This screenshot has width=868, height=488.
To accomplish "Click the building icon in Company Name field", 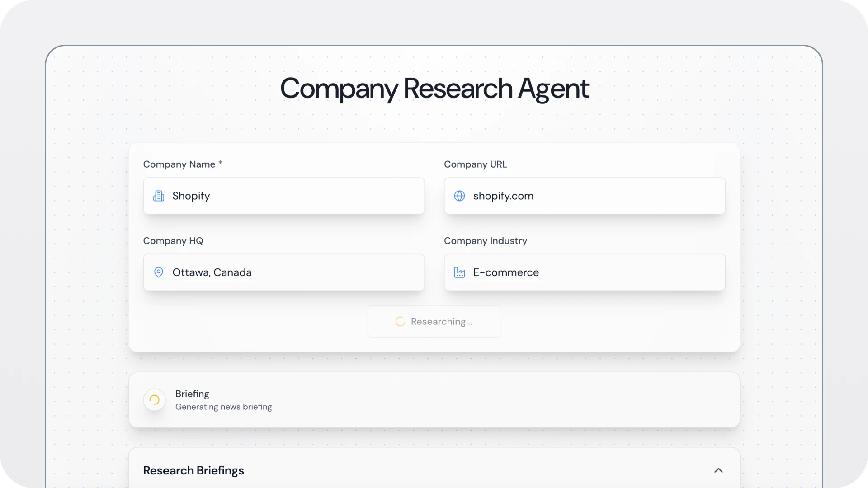I will coord(159,196).
